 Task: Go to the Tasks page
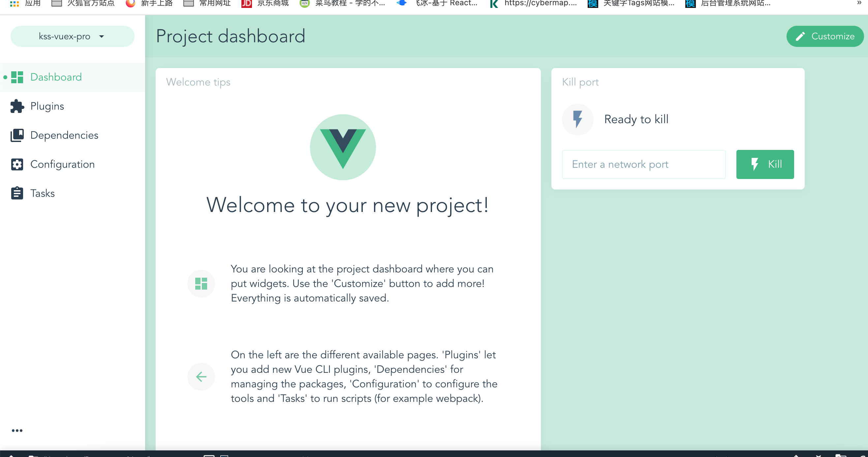pyautogui.click(x=43, y=193)
